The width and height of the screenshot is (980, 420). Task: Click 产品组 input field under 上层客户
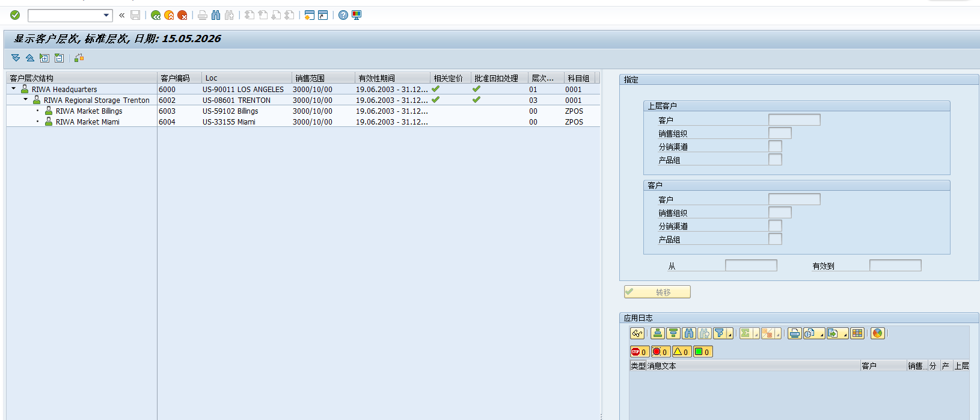click(x=775, y=159)
